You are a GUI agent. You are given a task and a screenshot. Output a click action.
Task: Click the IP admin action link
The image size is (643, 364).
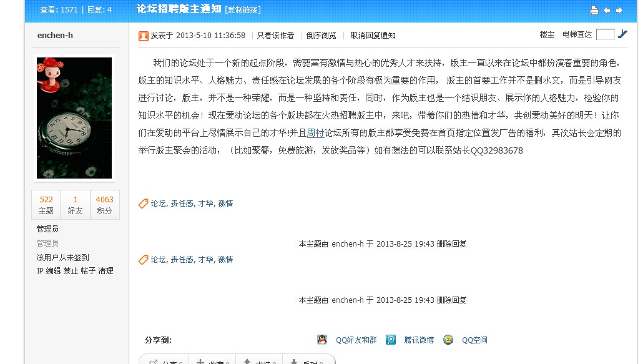coord(40,270)
